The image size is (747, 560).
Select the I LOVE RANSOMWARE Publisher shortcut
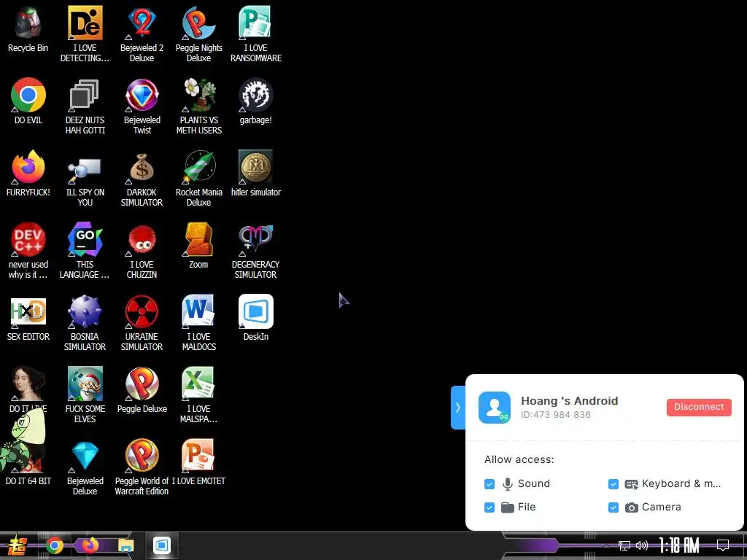click(256, 34)
